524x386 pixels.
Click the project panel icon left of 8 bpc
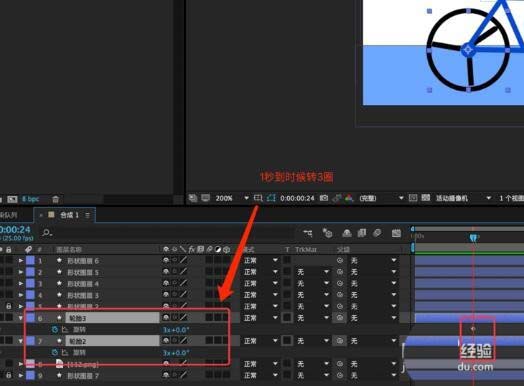(12, 200)
